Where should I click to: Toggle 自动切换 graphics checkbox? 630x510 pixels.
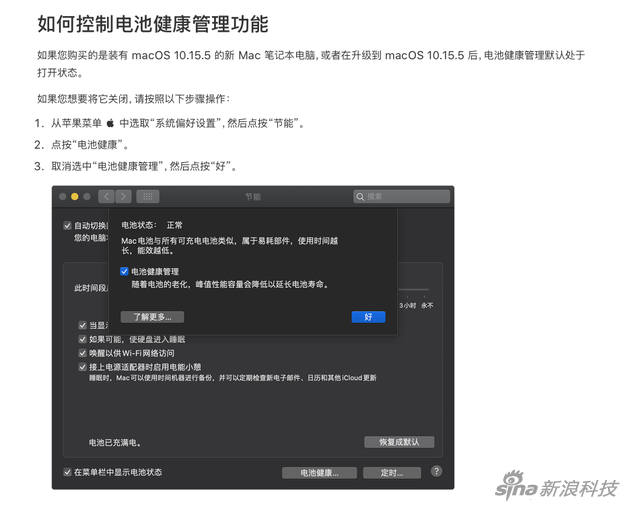click(67, 225)
